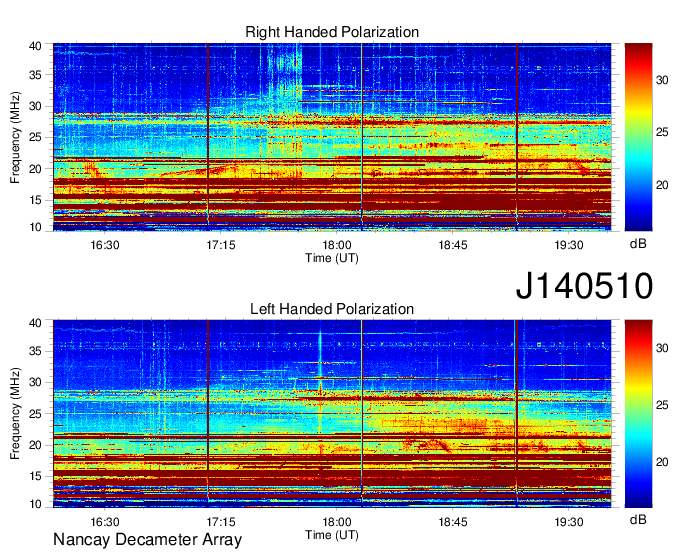Click the dB unit label under top colorbar

click(638, 244)
